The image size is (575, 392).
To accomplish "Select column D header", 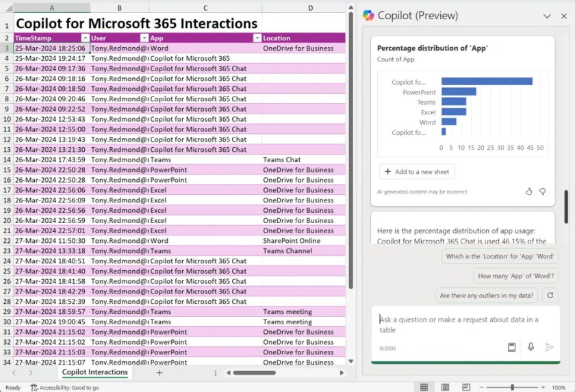I will 311,8.
